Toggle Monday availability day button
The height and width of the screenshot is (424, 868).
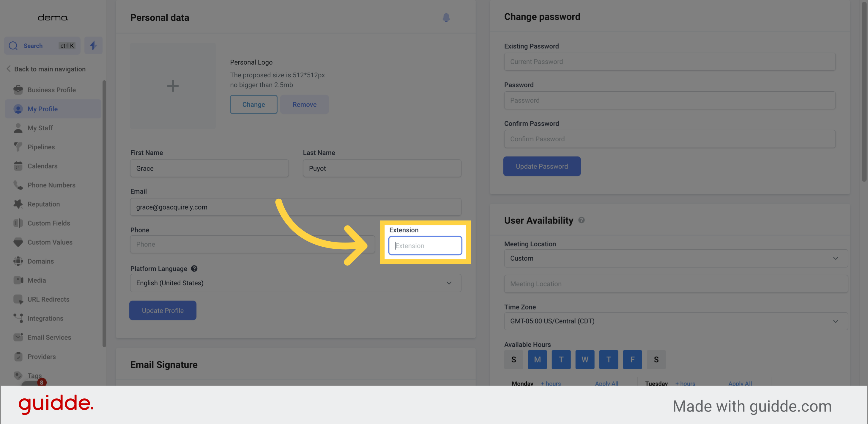click(x=537, y=359)
